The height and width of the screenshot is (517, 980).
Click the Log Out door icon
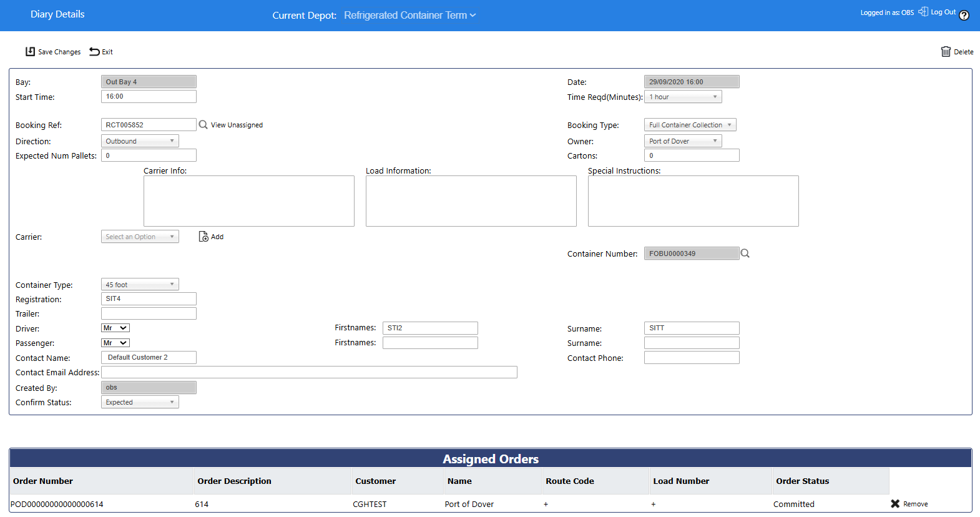tap(923, 11)
